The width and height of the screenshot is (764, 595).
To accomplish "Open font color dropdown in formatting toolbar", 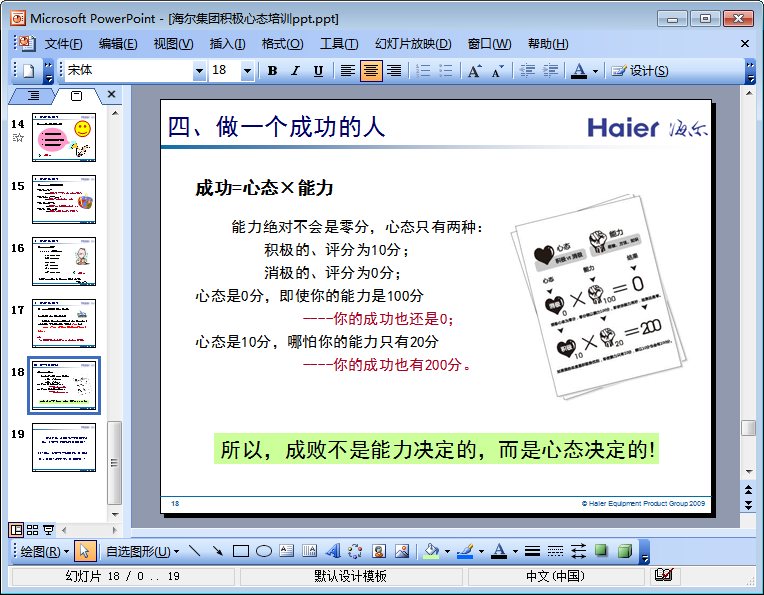I will pyautogui.click(x=595, y=71).
